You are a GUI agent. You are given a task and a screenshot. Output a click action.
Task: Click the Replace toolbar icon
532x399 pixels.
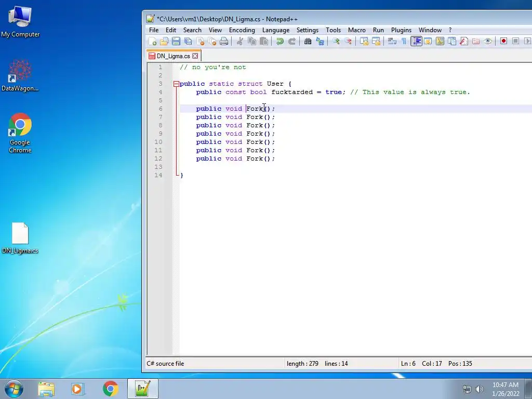click(x=320, y=42)
